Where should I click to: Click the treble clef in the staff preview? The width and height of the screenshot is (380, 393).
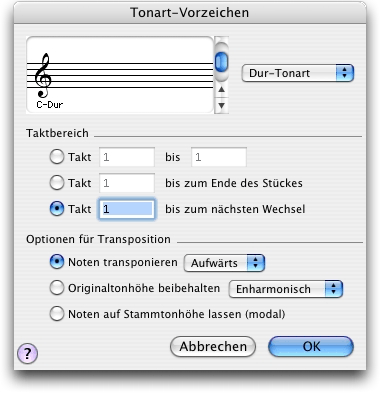(x=43, y=75)
